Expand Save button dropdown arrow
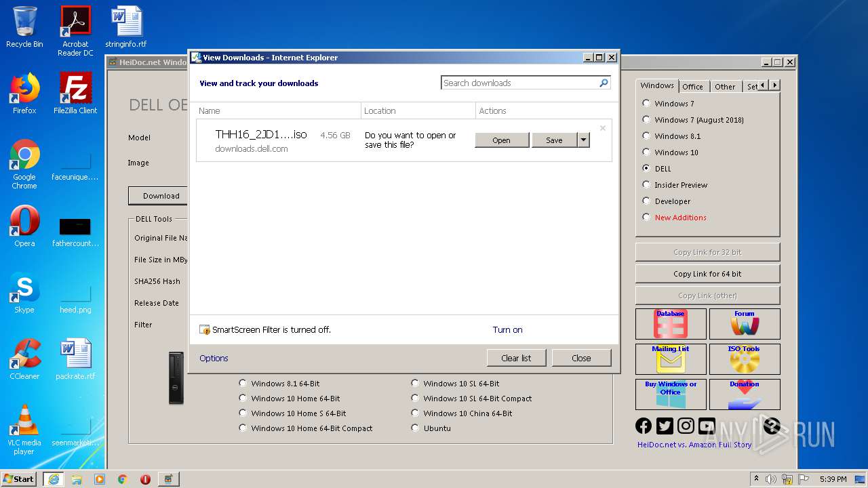Image resolution: width=868 pixels, height=488 pixels. click(x=583, y=140)
